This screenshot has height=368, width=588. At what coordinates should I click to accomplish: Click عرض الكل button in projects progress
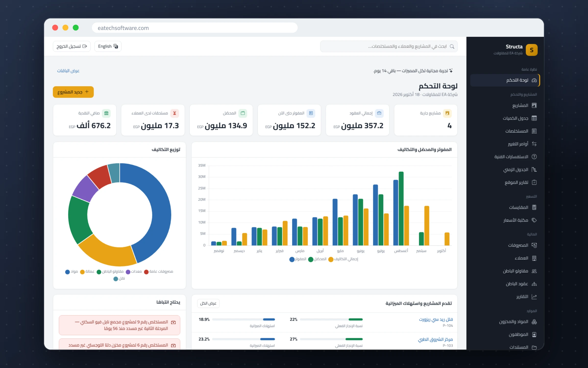pos(208,303)
